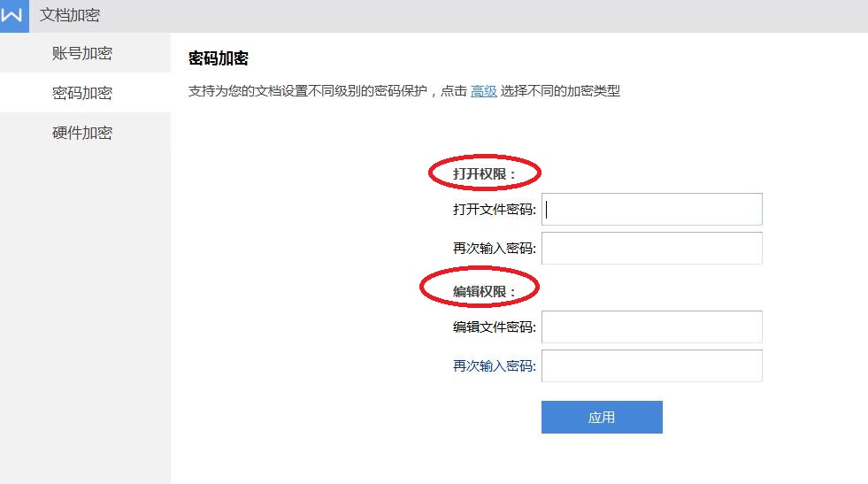Focus the 打开文件密码 input field
868x484 pixels.
coord(651,210)
